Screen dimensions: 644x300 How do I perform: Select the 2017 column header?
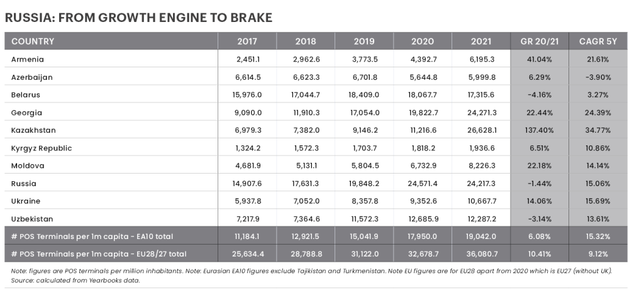click(x=247, y=42)
